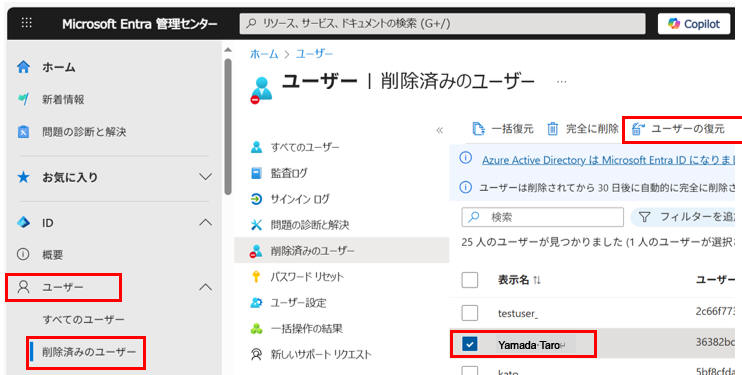This screenshot has height=375, width=742.
Task: Click the ホーム label in sidebar
Action: click(x=59, y=67)
